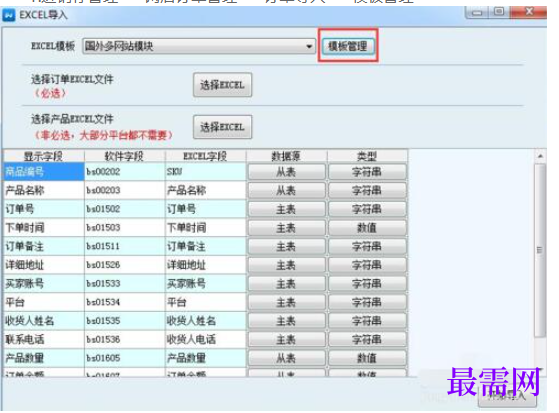Click the 模板管理 button

click(348, 46)
